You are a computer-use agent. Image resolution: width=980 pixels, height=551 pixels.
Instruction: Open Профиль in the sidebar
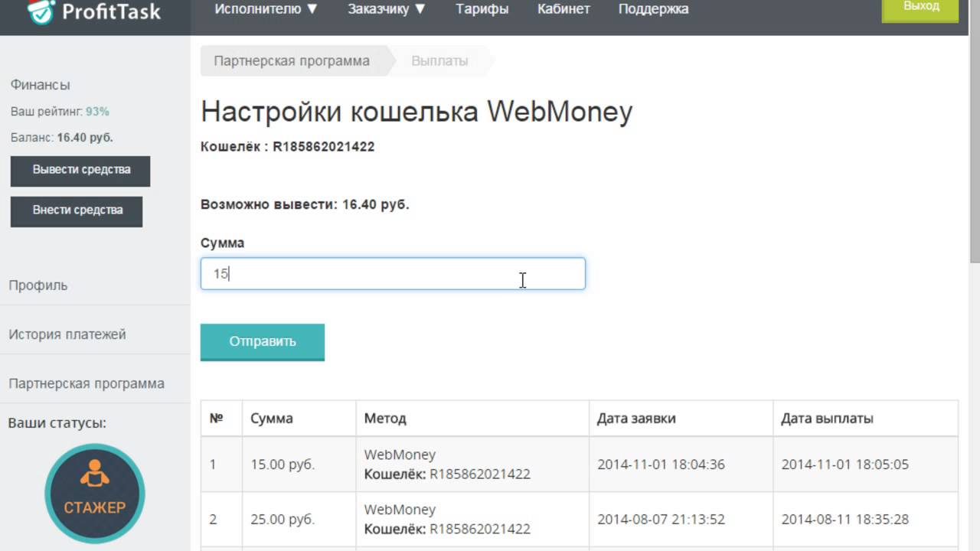(38, 285)
